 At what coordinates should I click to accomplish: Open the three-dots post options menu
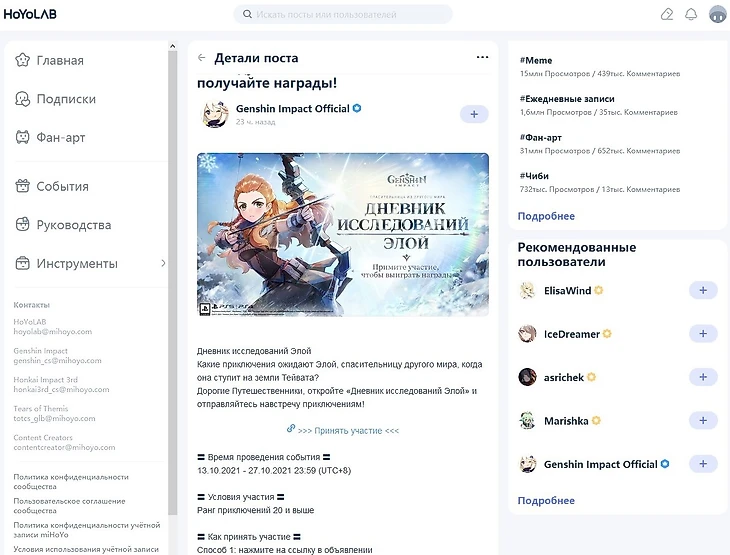coord(482,57)
